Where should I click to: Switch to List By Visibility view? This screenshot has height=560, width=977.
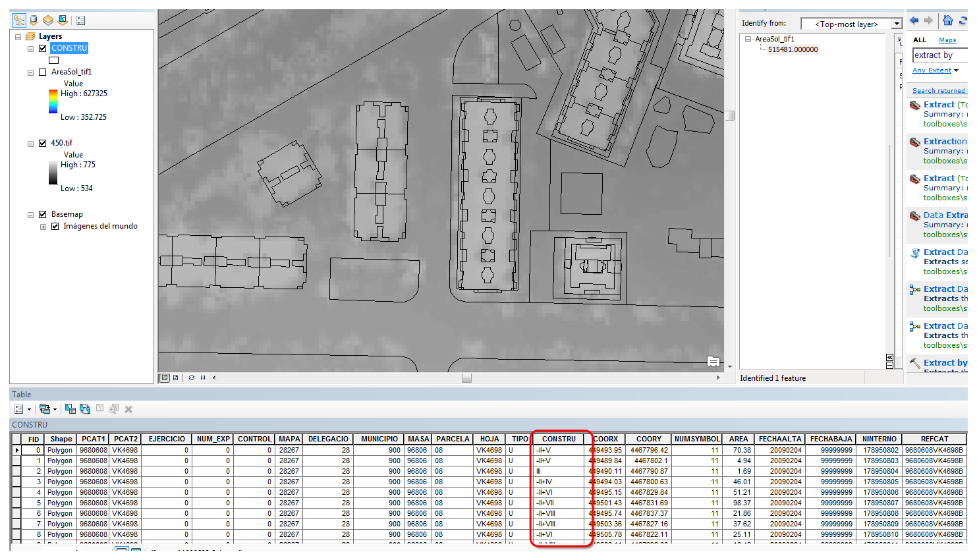click(48, 20)
